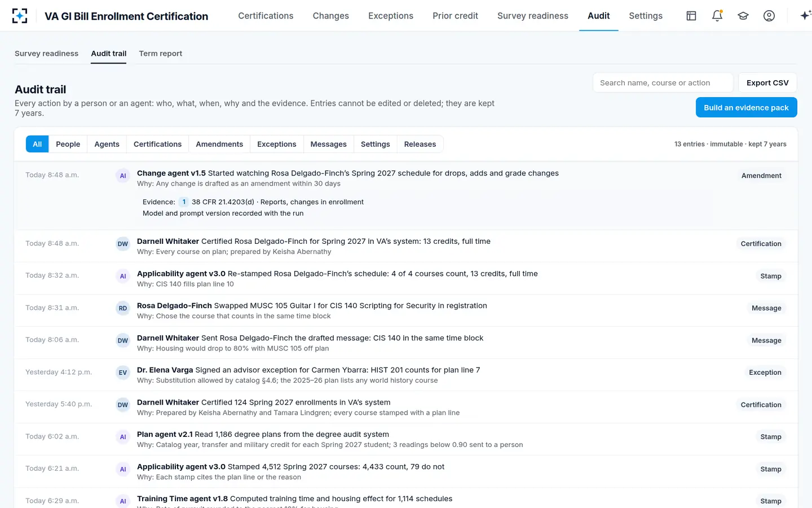Click Build an evidence pack
812x508 pixels.
point(747,107)
